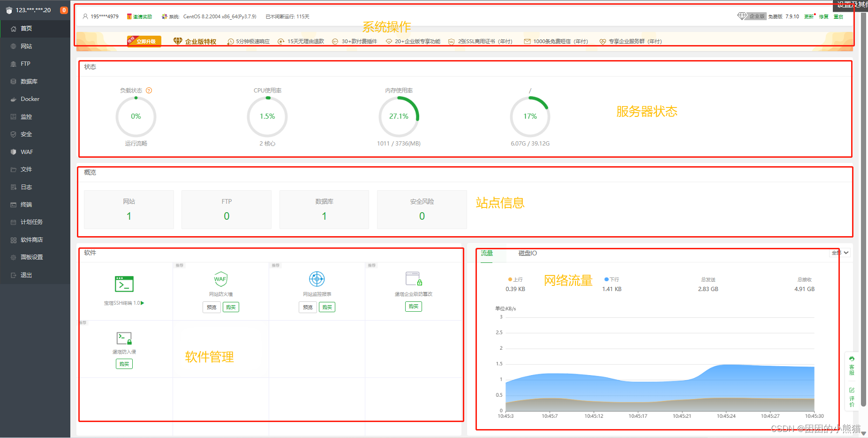Screen dimensions: 868x438
Task: Click 20+企业版专享功能 promo item
Action: 413,41
